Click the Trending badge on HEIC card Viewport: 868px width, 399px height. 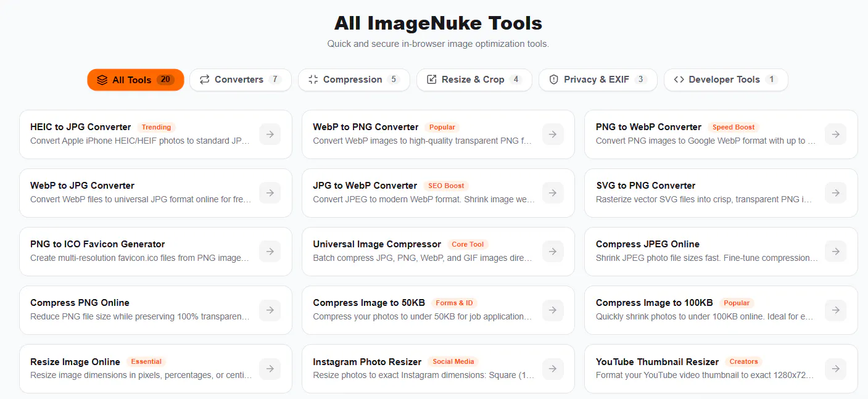[156, 127]
